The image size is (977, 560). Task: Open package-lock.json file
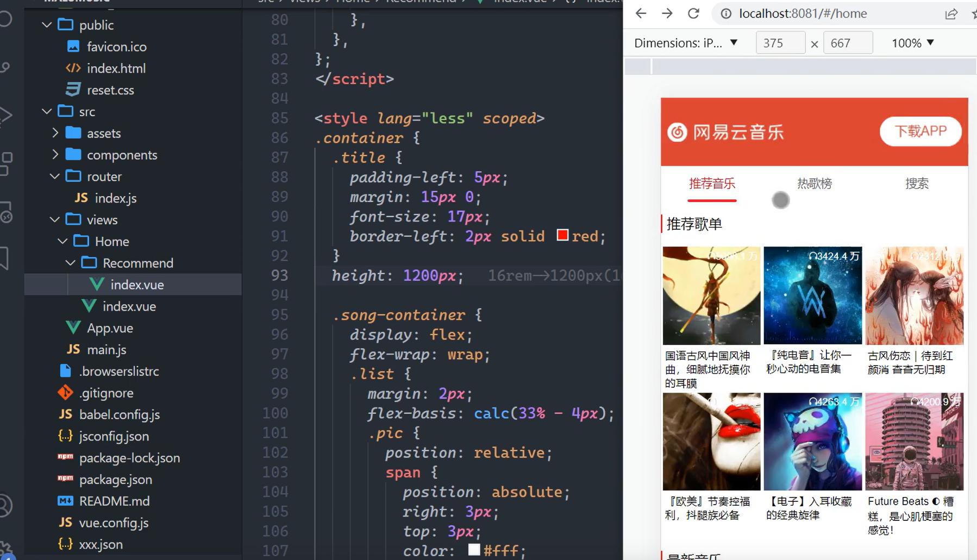(129, 458)
